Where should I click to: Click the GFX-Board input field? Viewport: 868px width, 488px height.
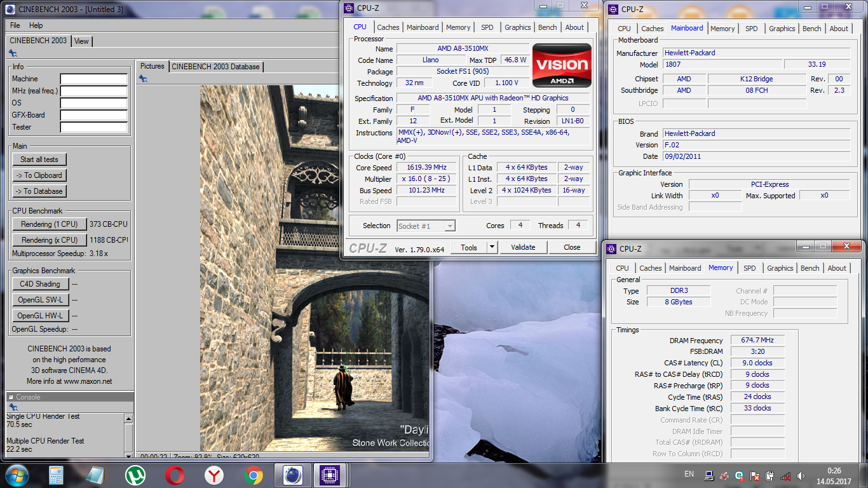(94, 116)
